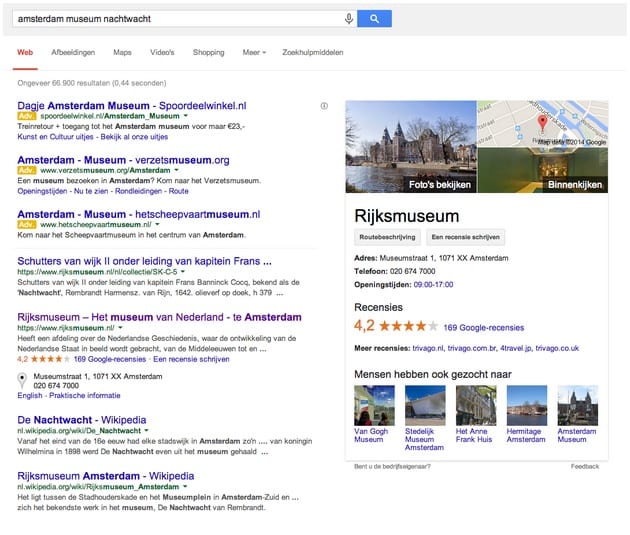Open the English sitelink
The image size is (630, 535).
(x=30, y=396)
